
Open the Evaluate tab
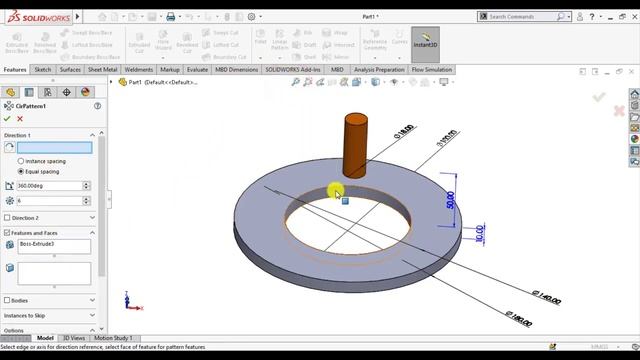[198, 70]
